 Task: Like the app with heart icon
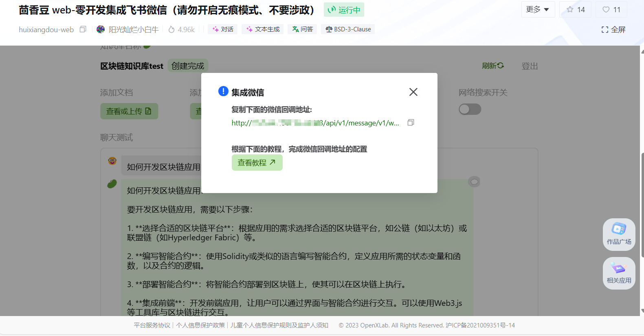(611, 9)
